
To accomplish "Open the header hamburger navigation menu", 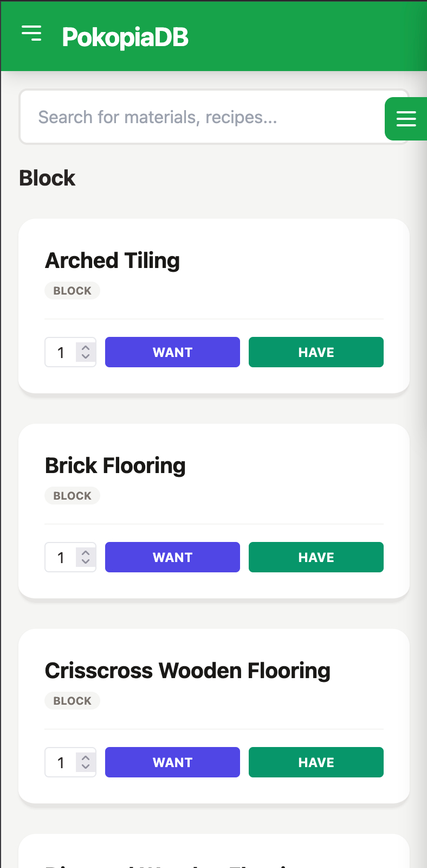I will 31,34.
